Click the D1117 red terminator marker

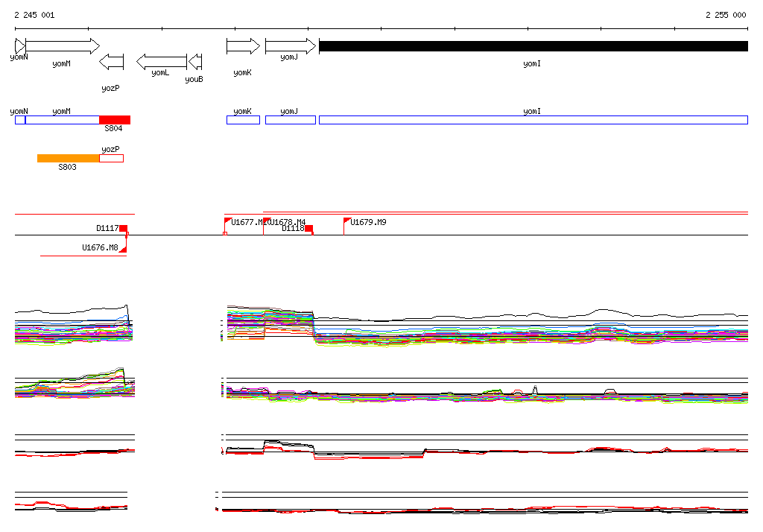tap(124, 229)
